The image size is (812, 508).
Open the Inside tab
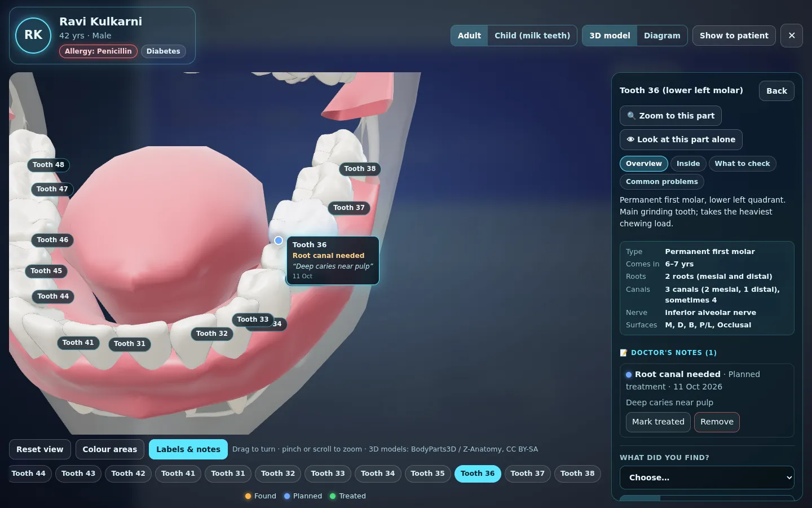(688, 164)
